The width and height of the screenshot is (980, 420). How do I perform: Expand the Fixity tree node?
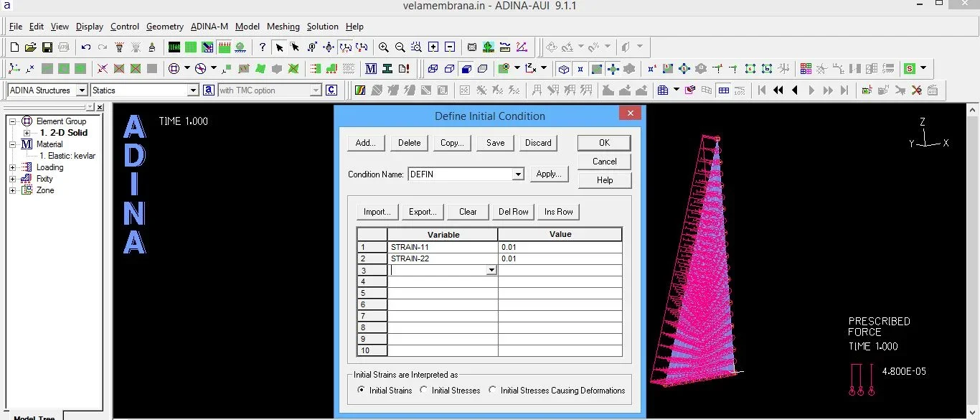coord(13,179)
